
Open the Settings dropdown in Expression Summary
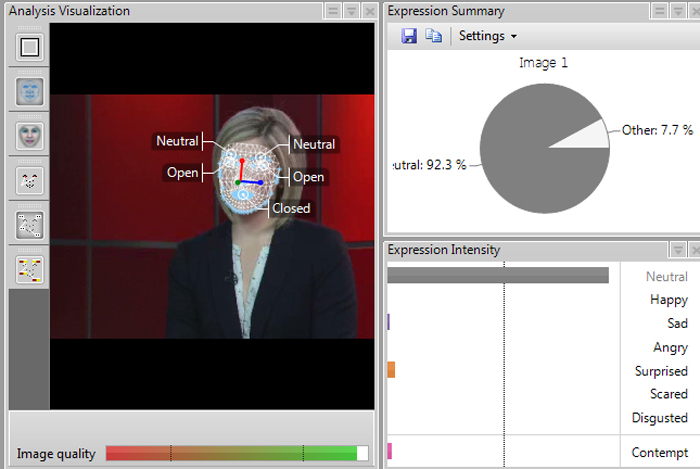coord(487,36)
